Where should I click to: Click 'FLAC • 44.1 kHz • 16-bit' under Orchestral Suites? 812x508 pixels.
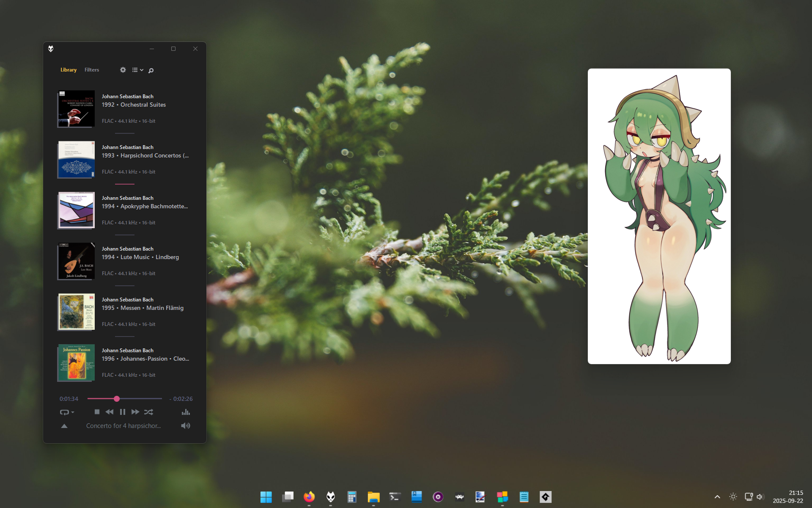129,121
